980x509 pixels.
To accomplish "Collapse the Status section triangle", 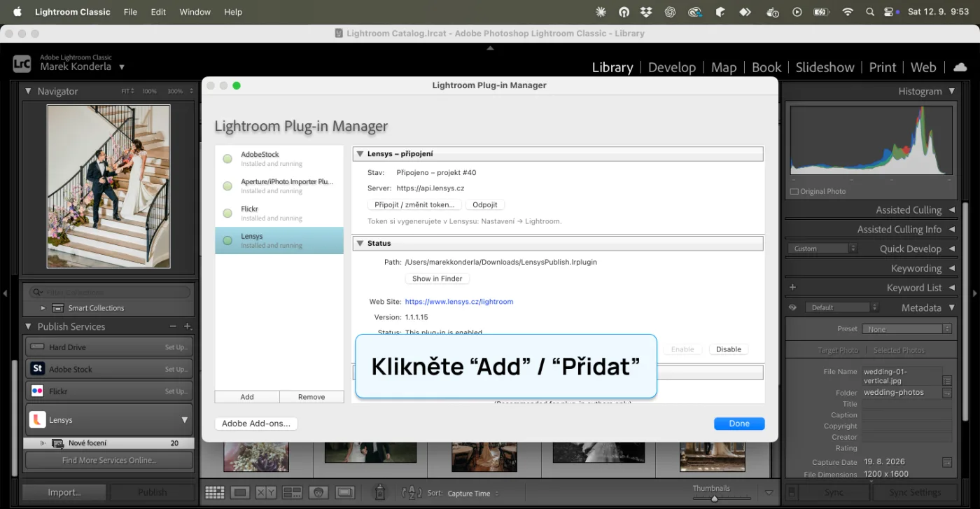I will (x=359, y=243).
